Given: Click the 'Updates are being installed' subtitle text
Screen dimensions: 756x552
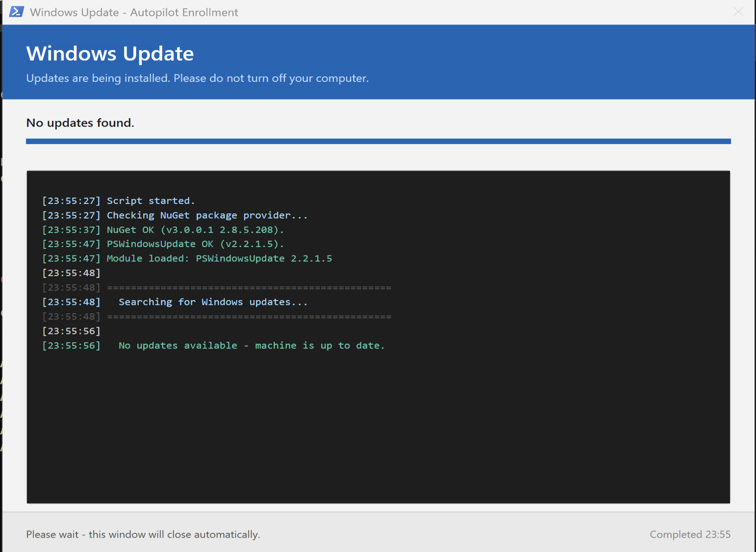Looking at the screenshot, I should click(197, 78).
